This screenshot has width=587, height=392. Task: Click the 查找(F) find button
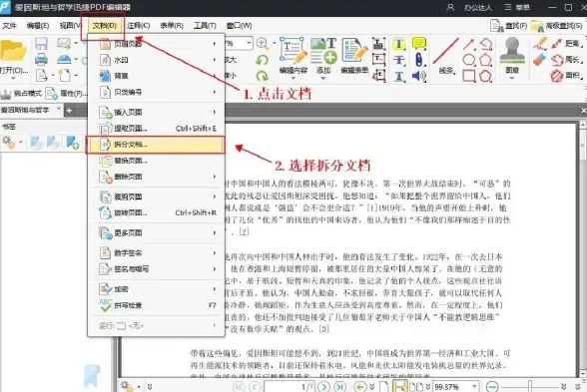click(x=509, y=26)
